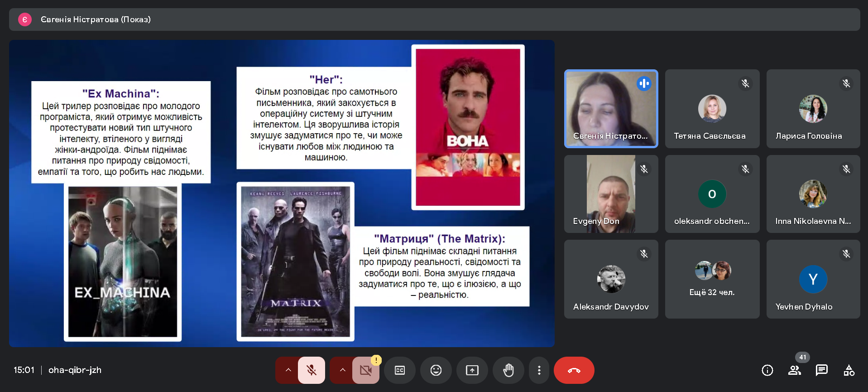The width and height of the screenshot is (868, 392).
Task: Select Тетяна Савельєва's participant tile
Action: tap(712, 109)
